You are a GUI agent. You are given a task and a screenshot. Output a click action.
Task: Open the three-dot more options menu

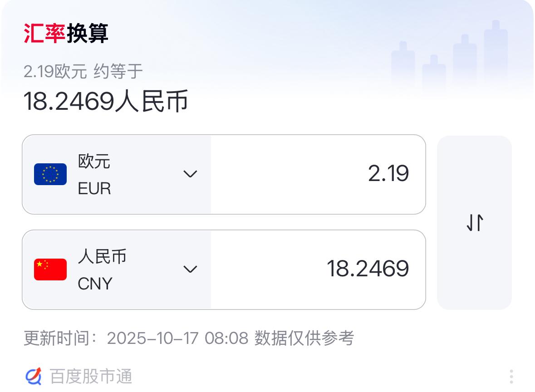[x=511, y=377]
